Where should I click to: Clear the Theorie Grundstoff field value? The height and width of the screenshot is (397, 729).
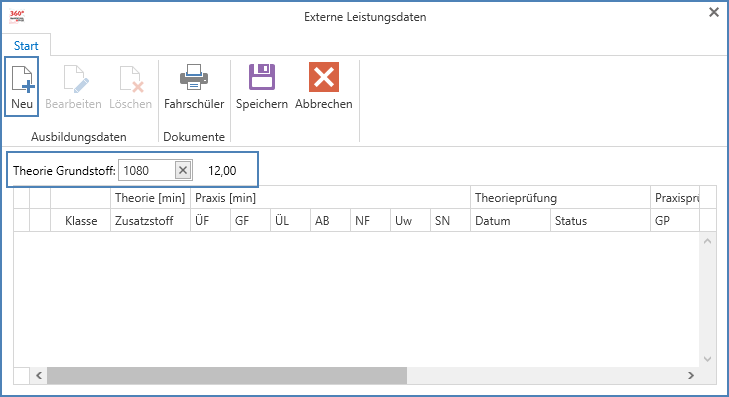pos(183,171)
